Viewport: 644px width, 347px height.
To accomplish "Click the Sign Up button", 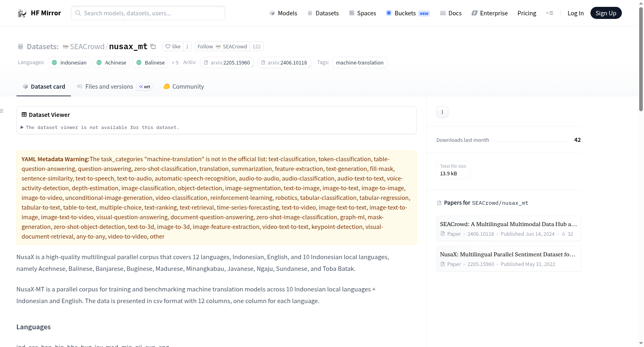I will 606,13.
